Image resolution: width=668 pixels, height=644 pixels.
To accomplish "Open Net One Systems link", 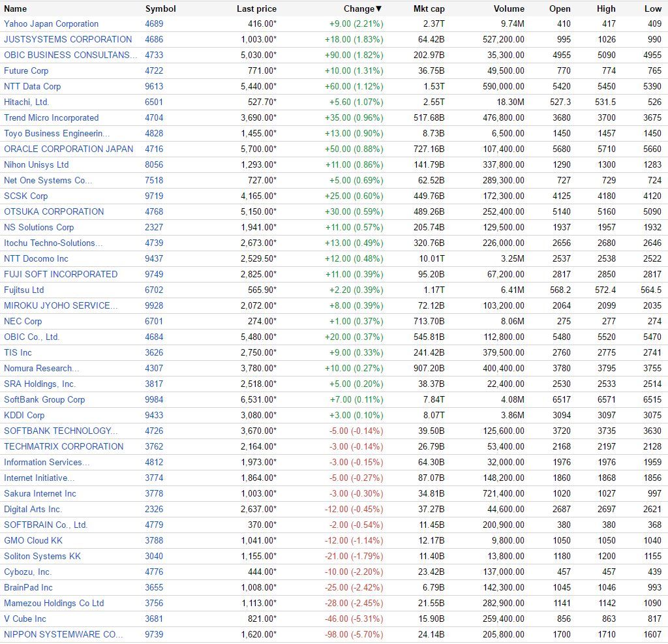I will click(48, 181).
